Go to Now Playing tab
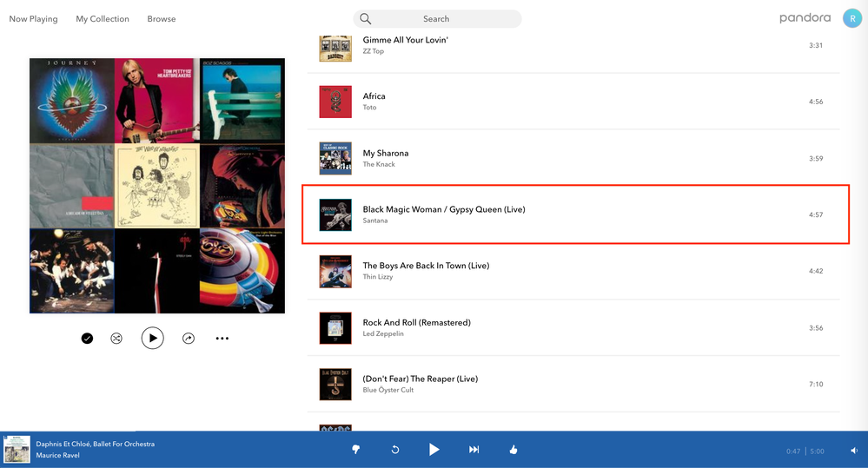868x468 pixels. click(33, 19)
